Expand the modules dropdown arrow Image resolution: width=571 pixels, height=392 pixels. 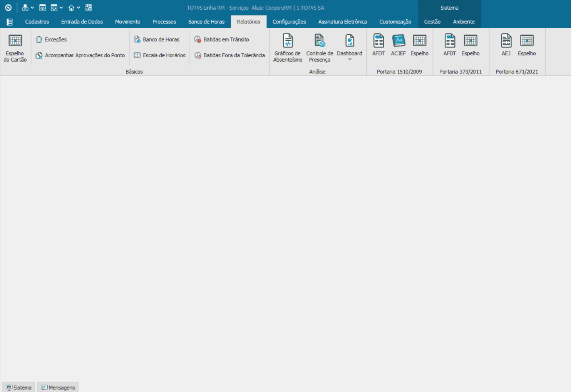[32, 8]
